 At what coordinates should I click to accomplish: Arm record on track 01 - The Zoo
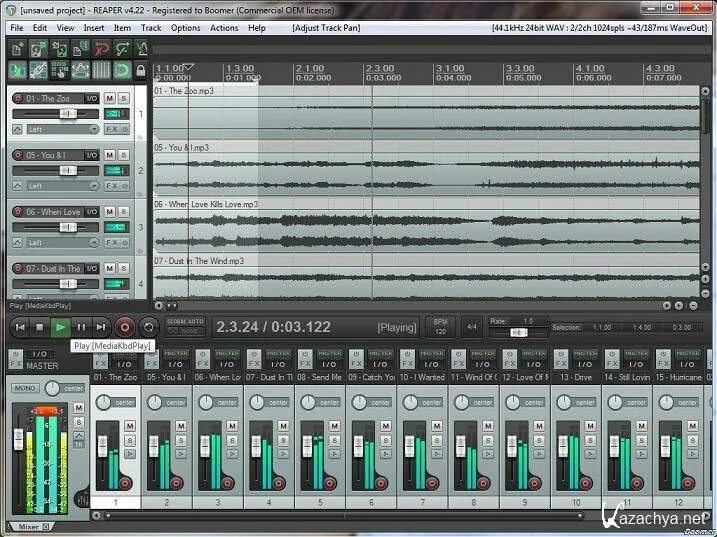point(17,98)
